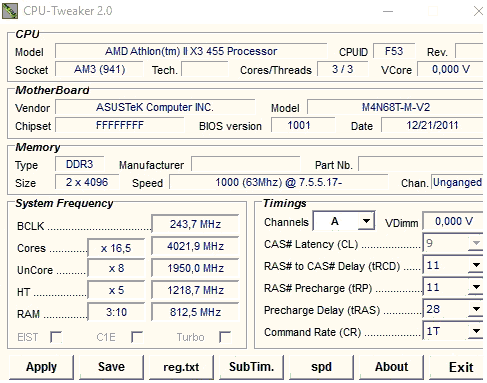Toggle the EIST checkbox

click(56, 337)
